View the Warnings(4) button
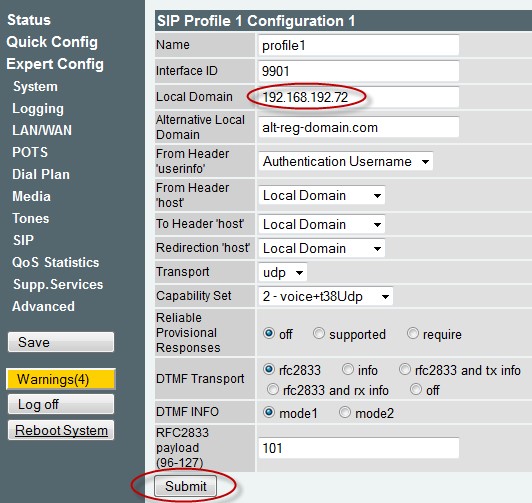 61,379
